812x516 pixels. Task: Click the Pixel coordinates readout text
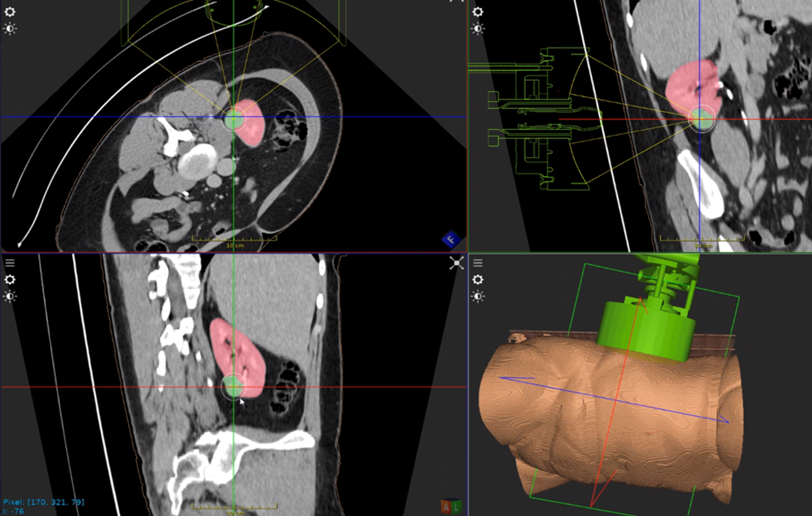point(43,502)
